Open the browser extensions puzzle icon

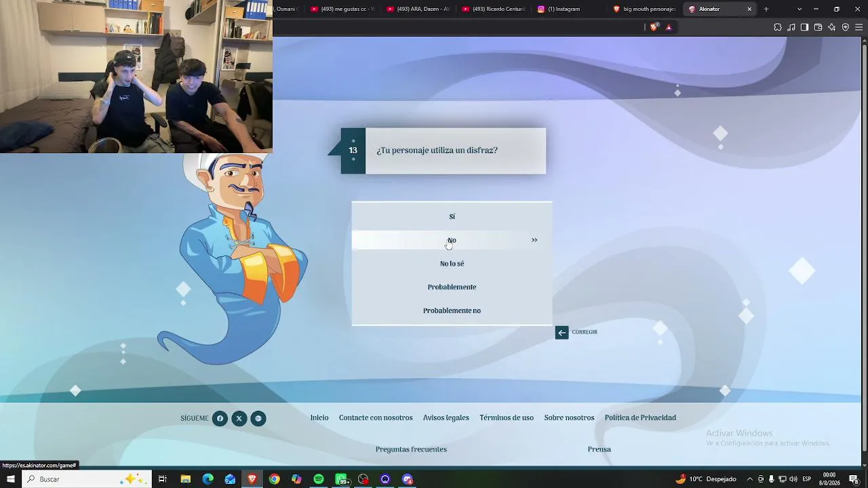click(x=778, y=27)
